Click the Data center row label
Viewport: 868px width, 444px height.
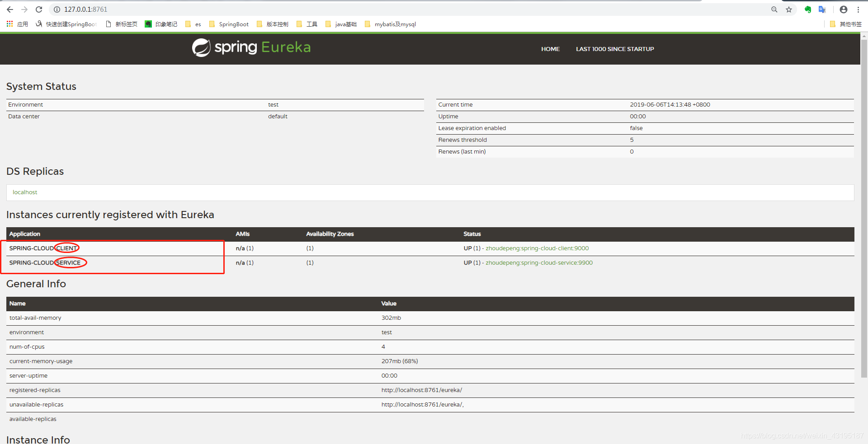(24, 116)
